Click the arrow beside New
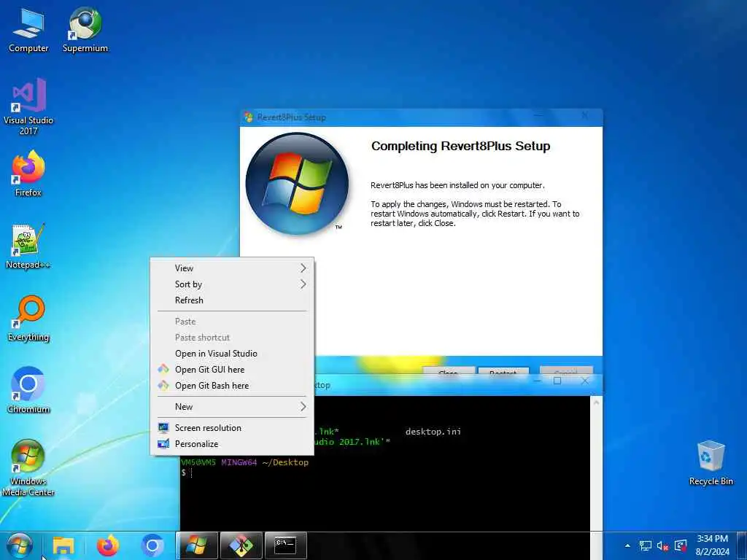Image resolution: width=747 pixels, height=560 pixels. tap(303, 407)
